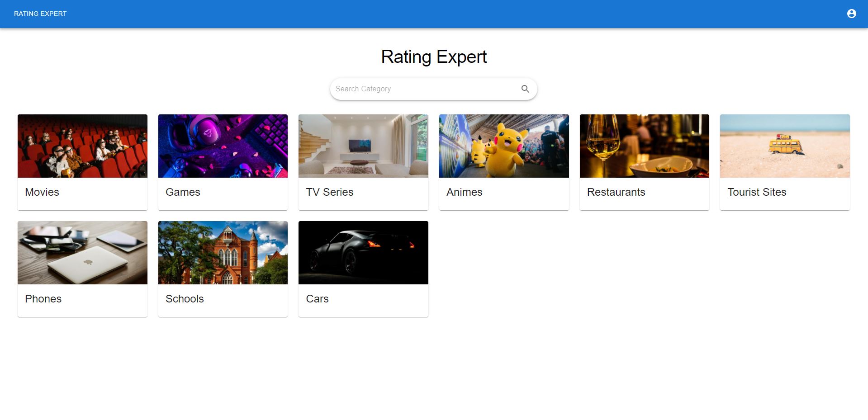This screenshot has height=420, width=868.
Task: Open the Schools building image
Action: coord(223,253)
